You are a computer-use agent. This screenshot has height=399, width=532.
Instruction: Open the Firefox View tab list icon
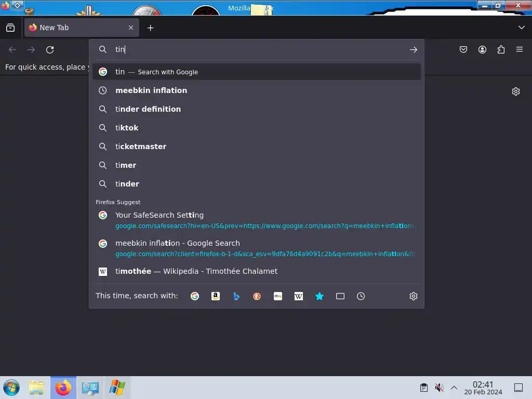tap(10, 28)
